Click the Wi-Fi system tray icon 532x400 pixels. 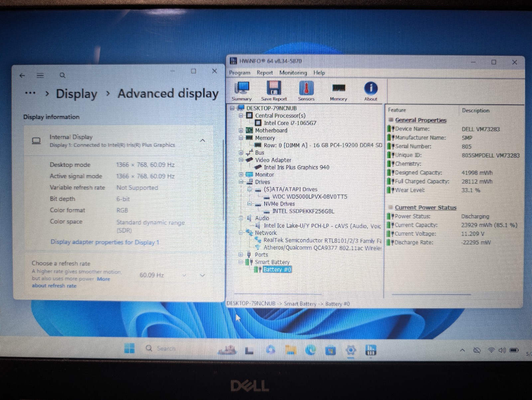coord(491,350)
